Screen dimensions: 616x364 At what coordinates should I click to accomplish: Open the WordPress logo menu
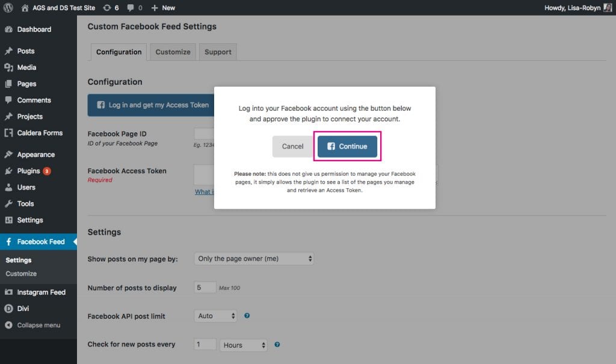click(8, 7)
